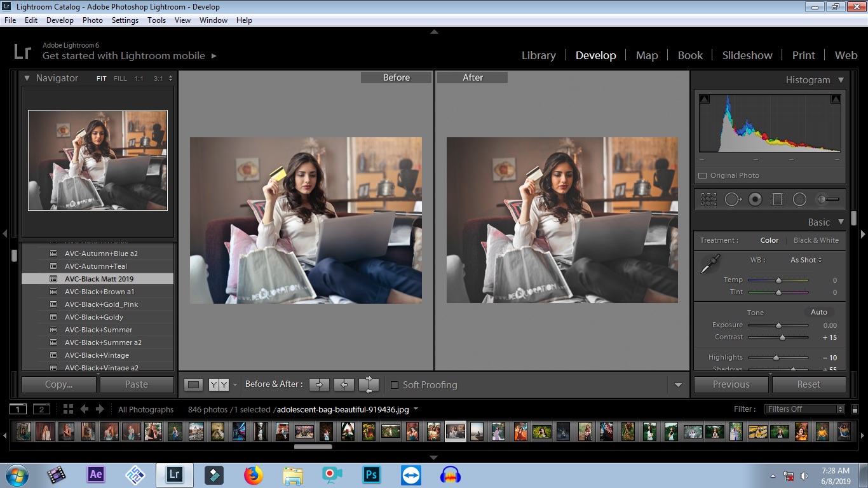Screen dimensions: 868x488
Task: Open toolbar content dropdown arrow
Action: coord(678,385)
